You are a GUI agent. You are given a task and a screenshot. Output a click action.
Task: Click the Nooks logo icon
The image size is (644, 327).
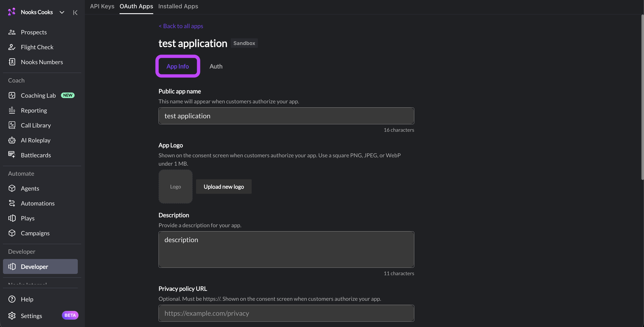12,12
